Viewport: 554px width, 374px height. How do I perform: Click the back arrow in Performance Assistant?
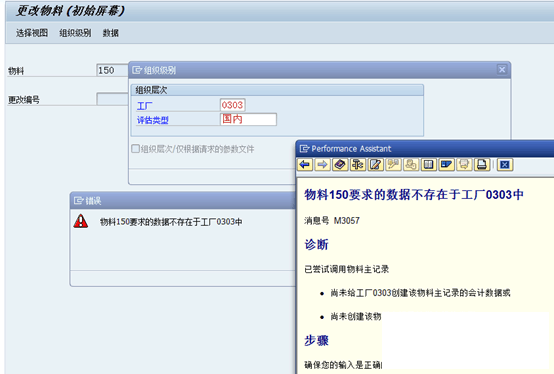(x=305, y=165)
